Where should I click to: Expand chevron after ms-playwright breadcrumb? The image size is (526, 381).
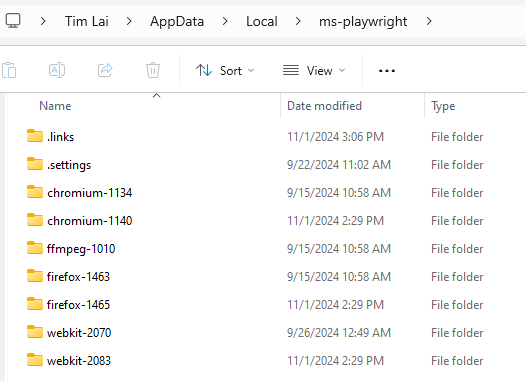point(429,21)
